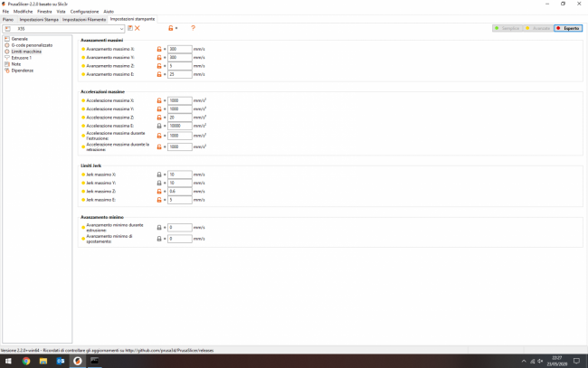Click the volume icon in system tray
The image size is (588, 368).
(540, 362)
